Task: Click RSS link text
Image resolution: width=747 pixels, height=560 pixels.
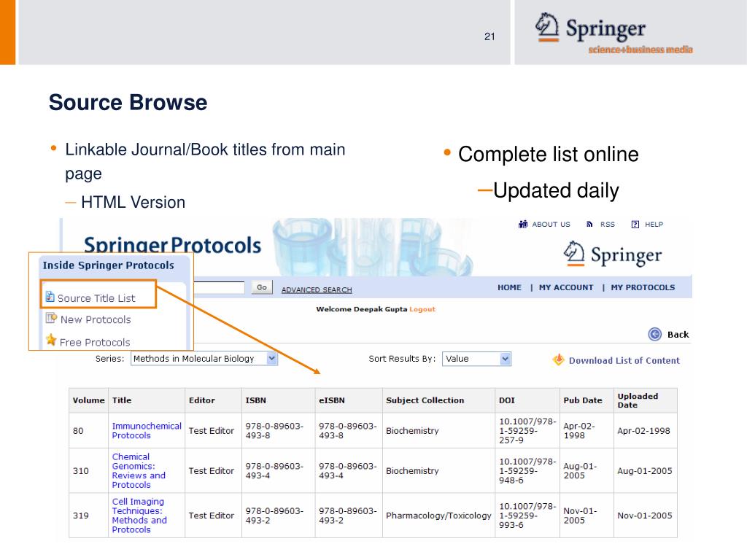Action: tap(608, 225)
